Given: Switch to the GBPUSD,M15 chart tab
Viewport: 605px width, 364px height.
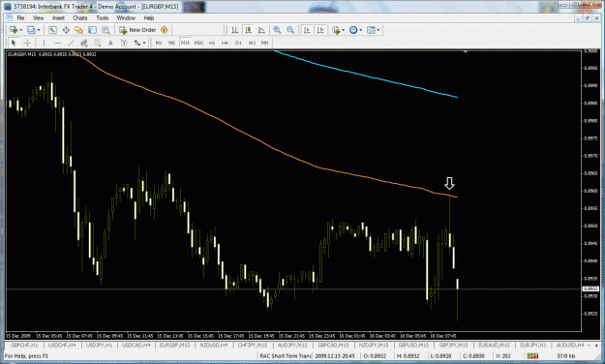Looking at the screenshot, I should 413,345.
